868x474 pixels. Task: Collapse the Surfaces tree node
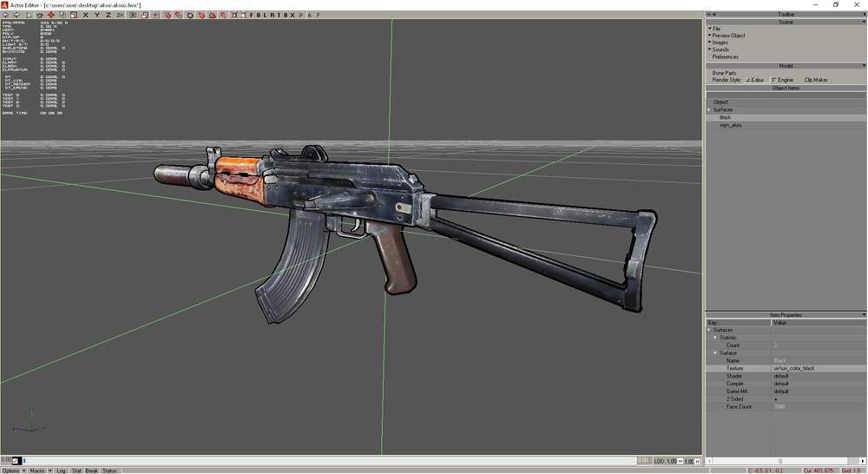click(709, 110)
